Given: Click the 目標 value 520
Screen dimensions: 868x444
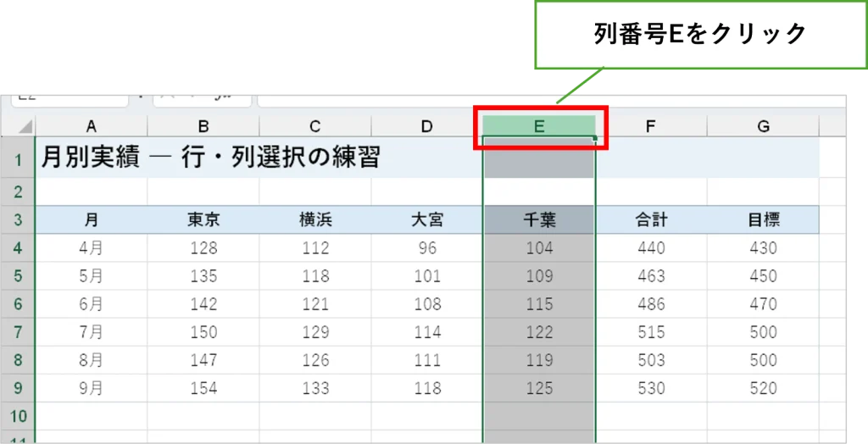Looking at the screenshot, I should point(764,387).
